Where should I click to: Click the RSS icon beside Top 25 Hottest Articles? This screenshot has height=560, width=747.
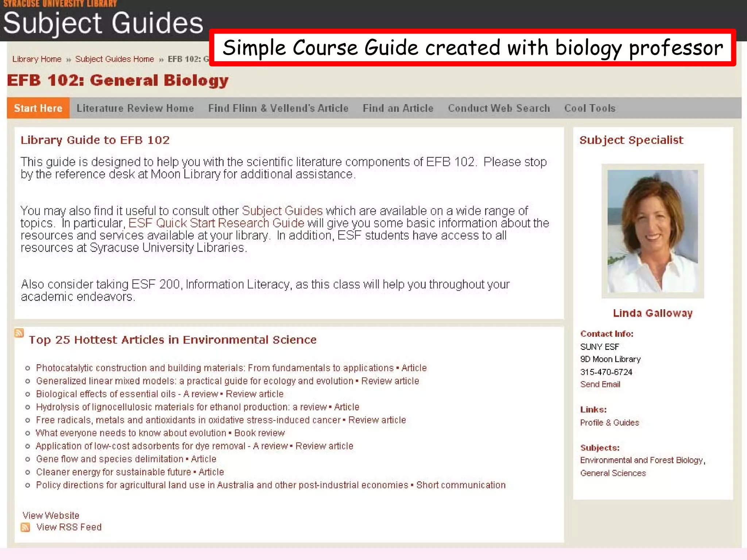click(19, 333)
